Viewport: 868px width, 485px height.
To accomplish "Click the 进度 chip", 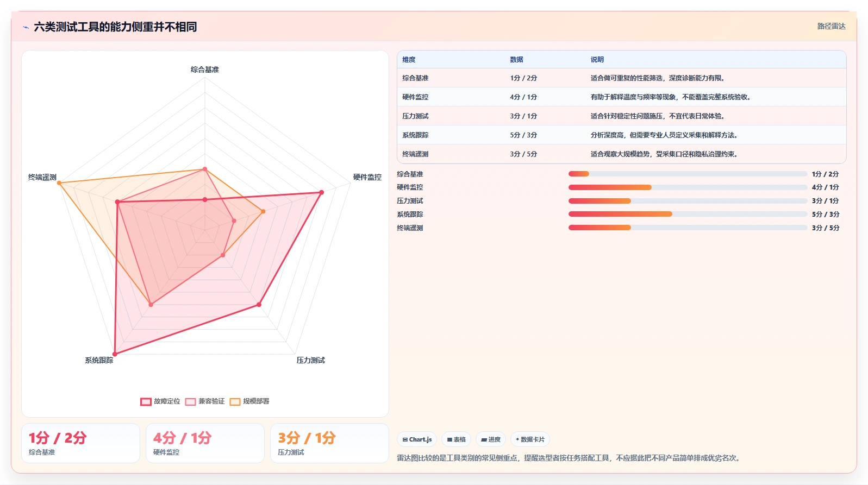I will coord(491,439).
